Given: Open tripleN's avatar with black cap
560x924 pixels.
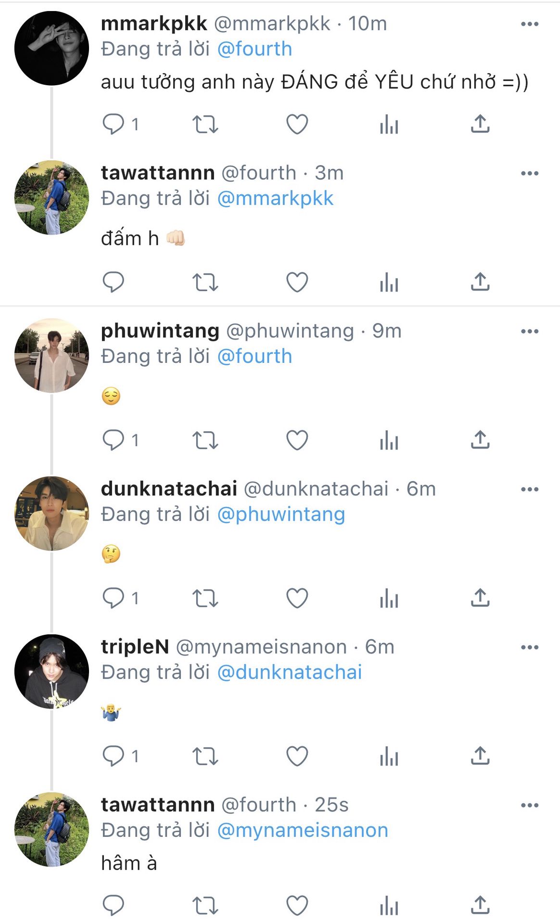Looking at the screenshot, I should tap(51, 671).
